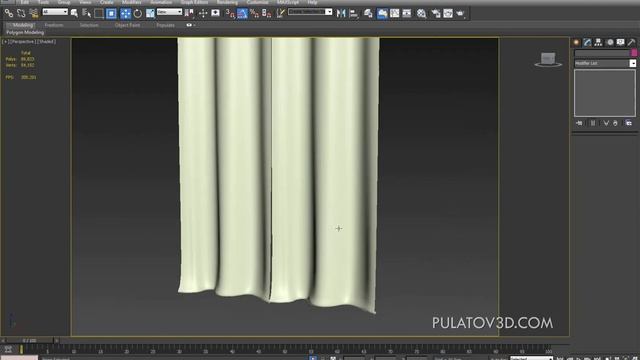Open the Hierarchy command panel tab
Viewport: 640px width, 360px height.
tap(598, 42)
